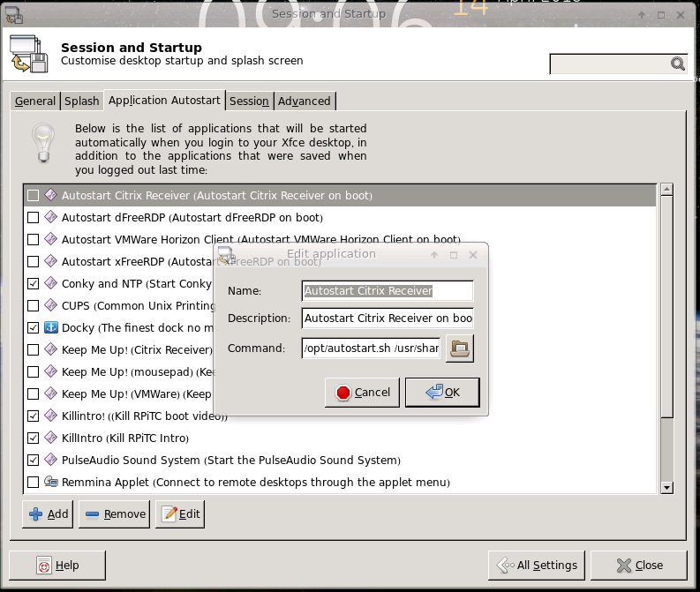The image size is (700, 592).
Task: Click icon beside Keep Me Up! (mousepad)
Action: pos(51,371)
